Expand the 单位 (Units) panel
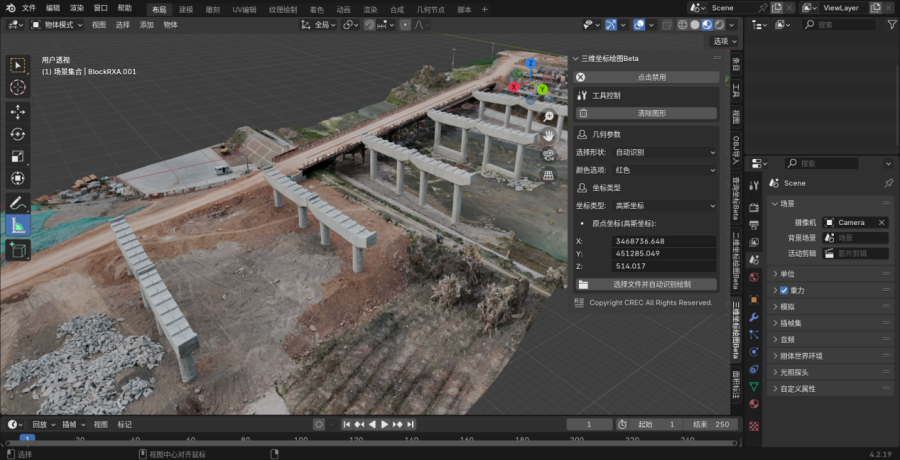900x460 pixels. coord(787,274)
